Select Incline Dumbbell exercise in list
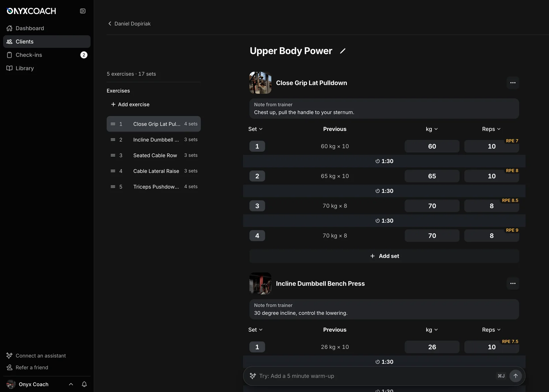The height and width of the screenshot is (392, 549). pyautogui.click(x=154, y=140)
